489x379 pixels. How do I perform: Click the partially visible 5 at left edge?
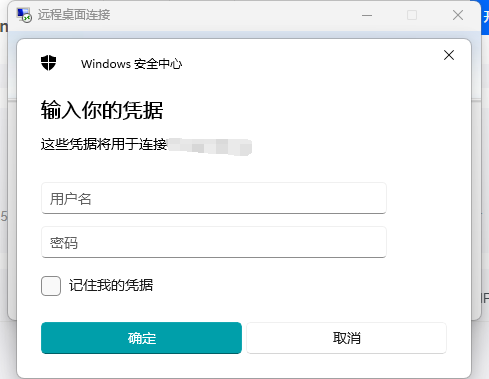click(4, 216)
